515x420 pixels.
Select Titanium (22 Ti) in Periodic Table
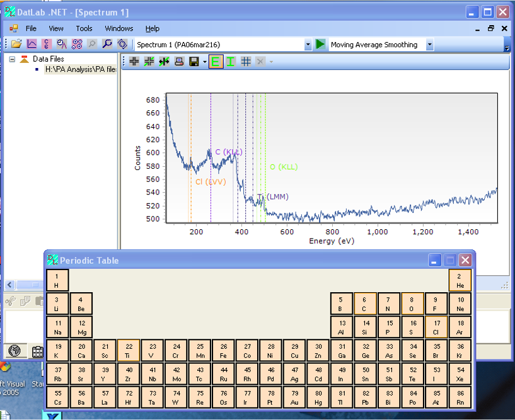pyautogui.click(x=129, y=351)
